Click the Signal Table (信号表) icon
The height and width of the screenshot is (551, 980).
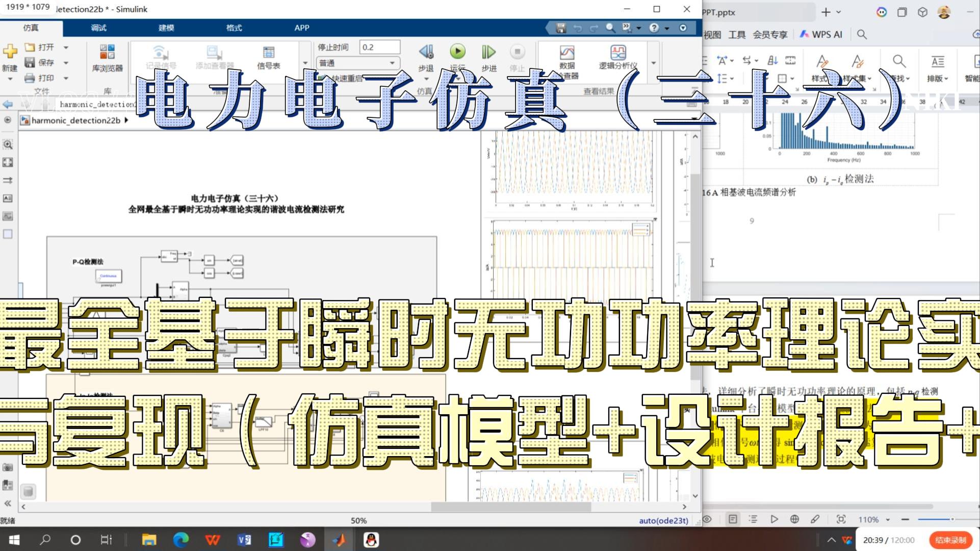tap(268, 53)
